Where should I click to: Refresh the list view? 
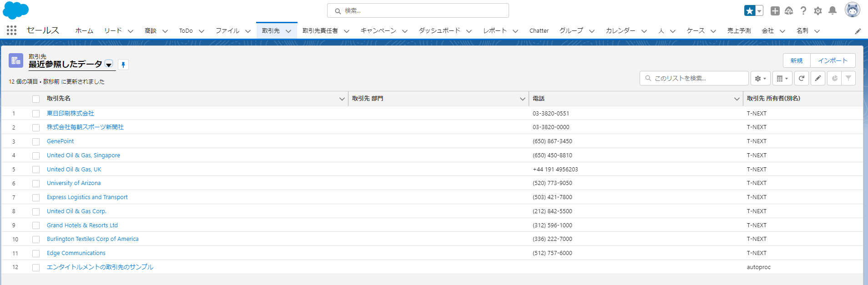[x=802, y=78]
